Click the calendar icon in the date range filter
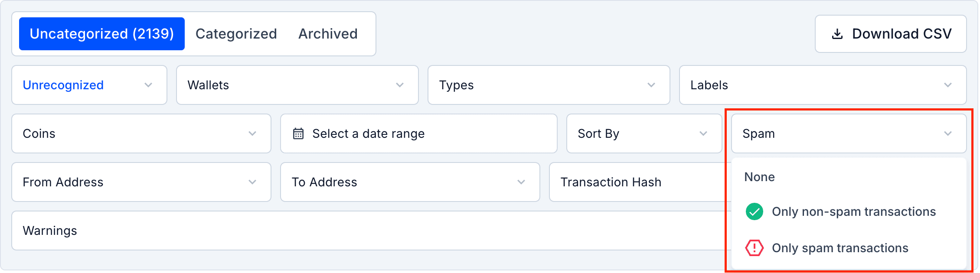 point(298,133)
